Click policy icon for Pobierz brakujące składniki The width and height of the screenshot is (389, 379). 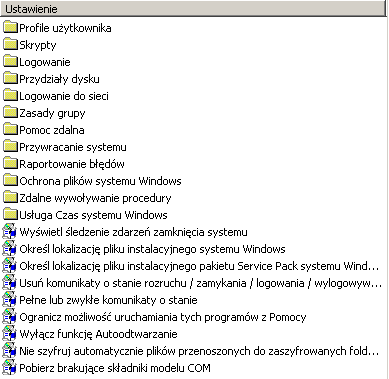pyautogui.click(x=10, y=367)
